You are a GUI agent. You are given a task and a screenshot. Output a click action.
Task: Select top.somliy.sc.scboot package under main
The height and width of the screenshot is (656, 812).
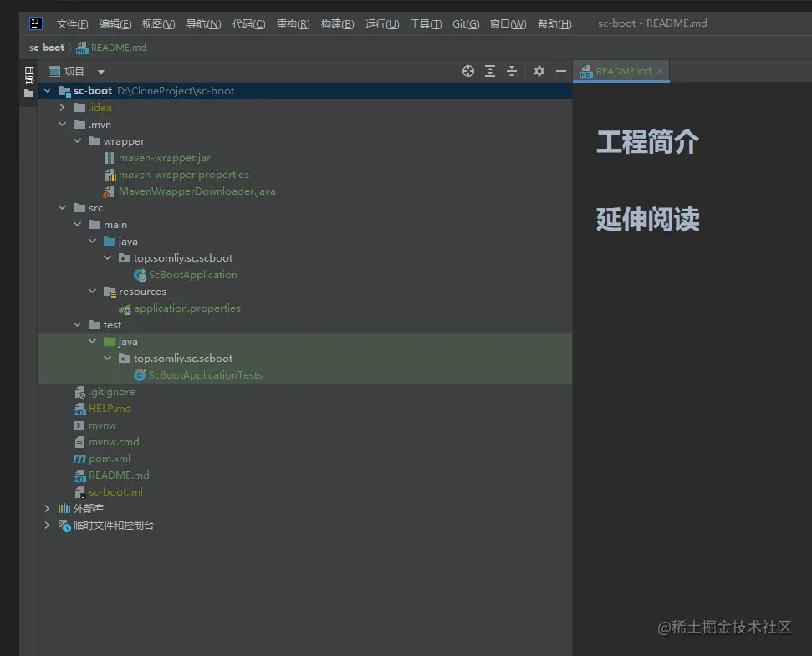(183, 258)
